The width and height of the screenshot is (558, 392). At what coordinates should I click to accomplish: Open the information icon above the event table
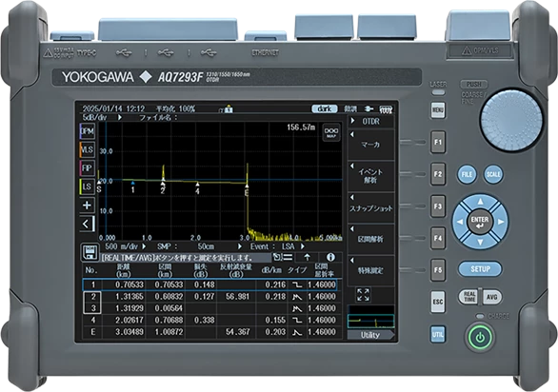[330, 257]
